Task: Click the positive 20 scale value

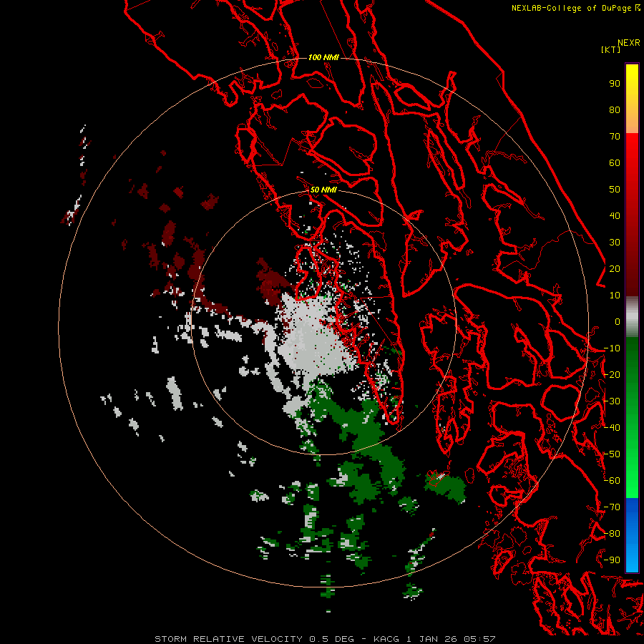Action: (x=615, y=268)
